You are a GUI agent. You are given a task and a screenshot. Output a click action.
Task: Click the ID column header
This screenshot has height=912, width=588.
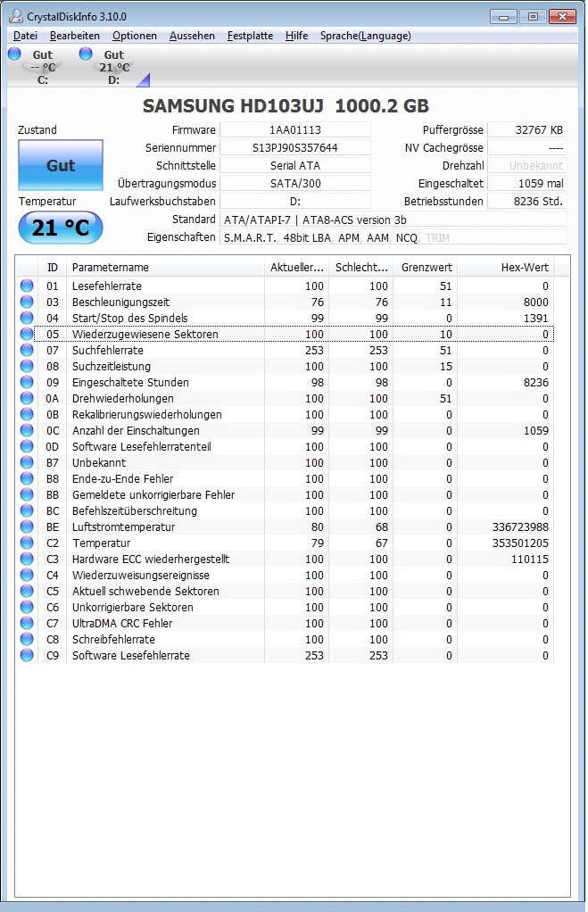point(53,268)
